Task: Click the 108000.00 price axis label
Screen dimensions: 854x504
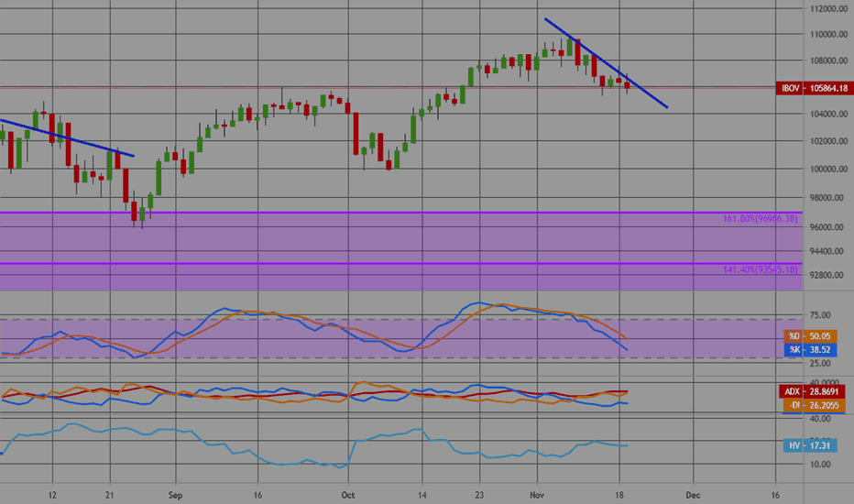Action: (x=828, y=60)
